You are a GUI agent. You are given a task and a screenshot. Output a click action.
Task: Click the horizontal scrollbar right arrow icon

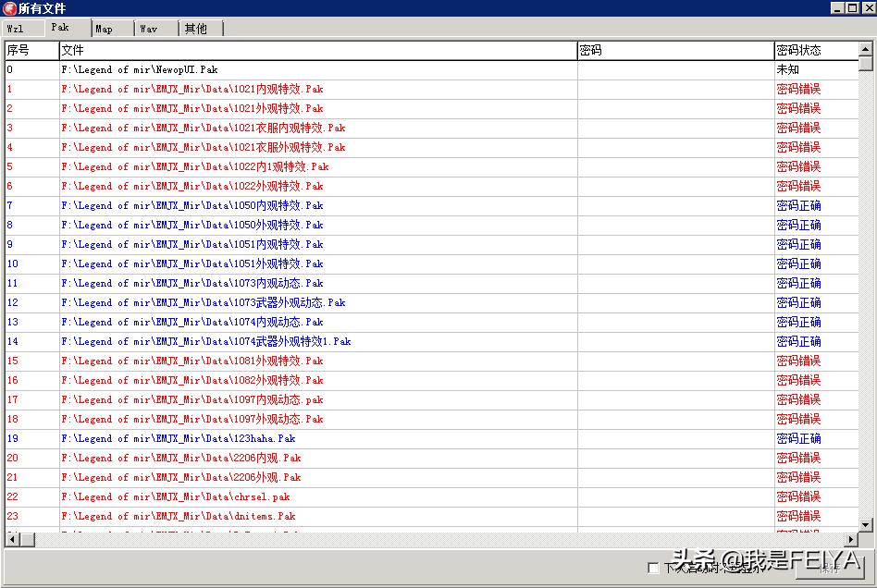pyautogui.click(x=853, y=539)
